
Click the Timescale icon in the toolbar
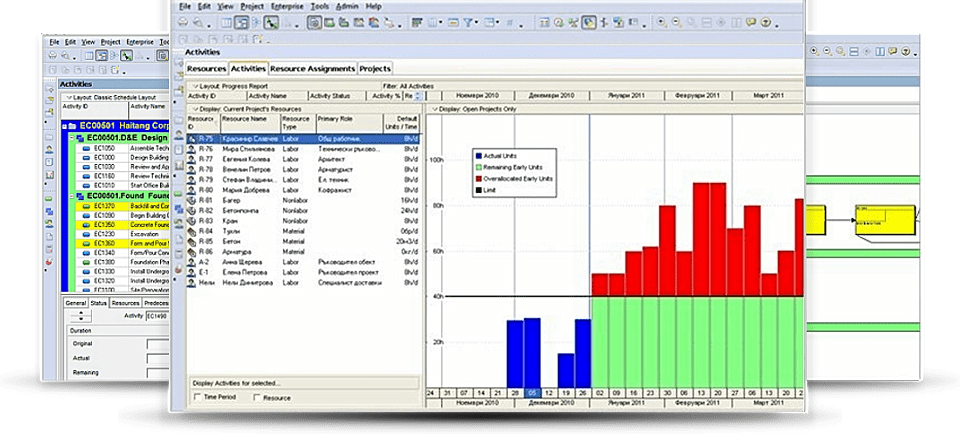click(454, 23)
